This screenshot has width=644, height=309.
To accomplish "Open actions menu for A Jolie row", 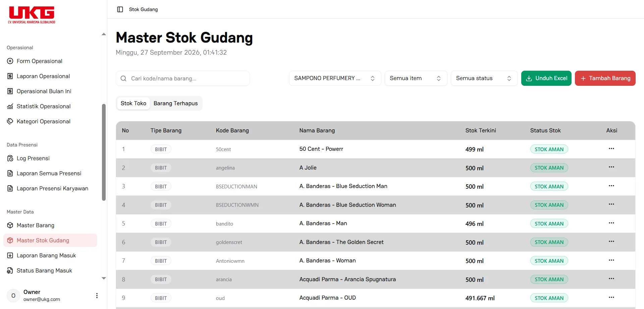I will (611, 167).
